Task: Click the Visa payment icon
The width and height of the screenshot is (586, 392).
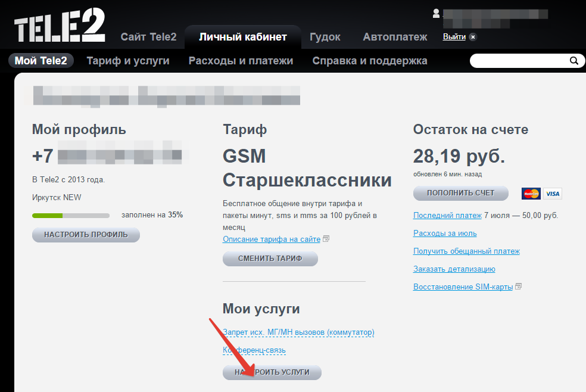Action: click(x=551, y=194)
